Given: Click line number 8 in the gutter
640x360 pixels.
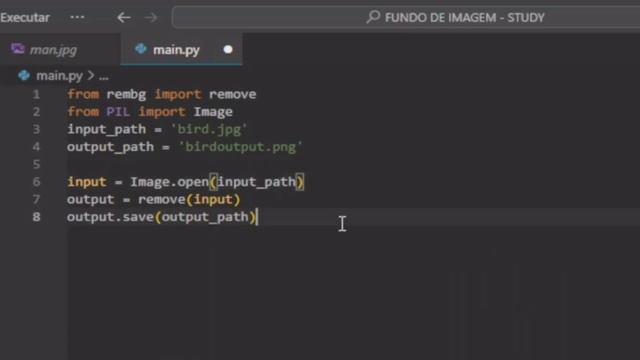Looking at the screenshot, I should 36,217.
